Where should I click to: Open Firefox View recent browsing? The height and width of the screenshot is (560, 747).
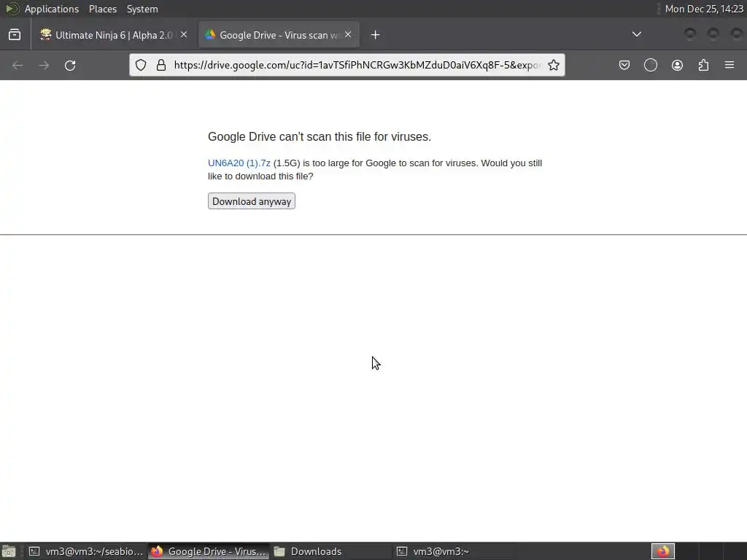coord(15,35)
